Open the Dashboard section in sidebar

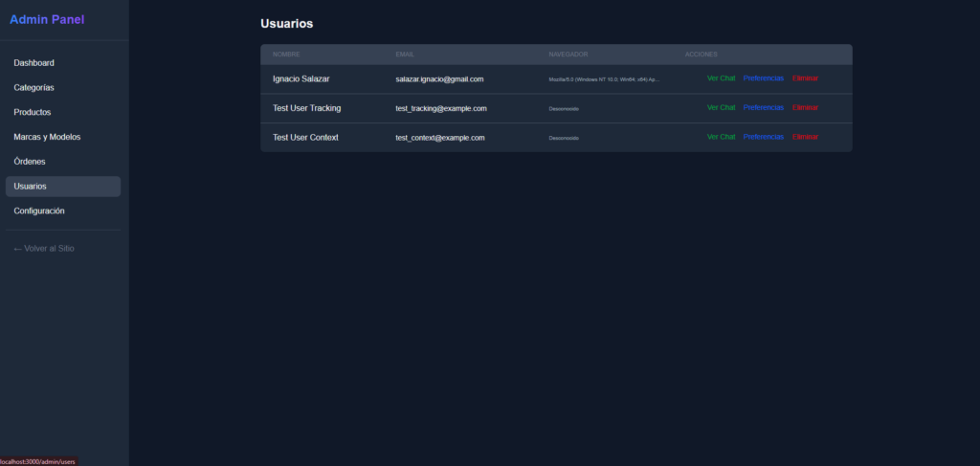coord(34,63)
